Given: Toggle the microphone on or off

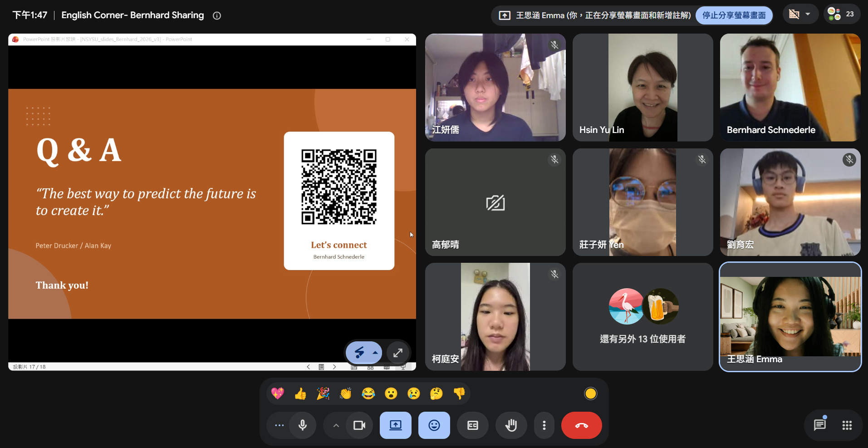Looking at the screenshot, I should click(303, 425).
